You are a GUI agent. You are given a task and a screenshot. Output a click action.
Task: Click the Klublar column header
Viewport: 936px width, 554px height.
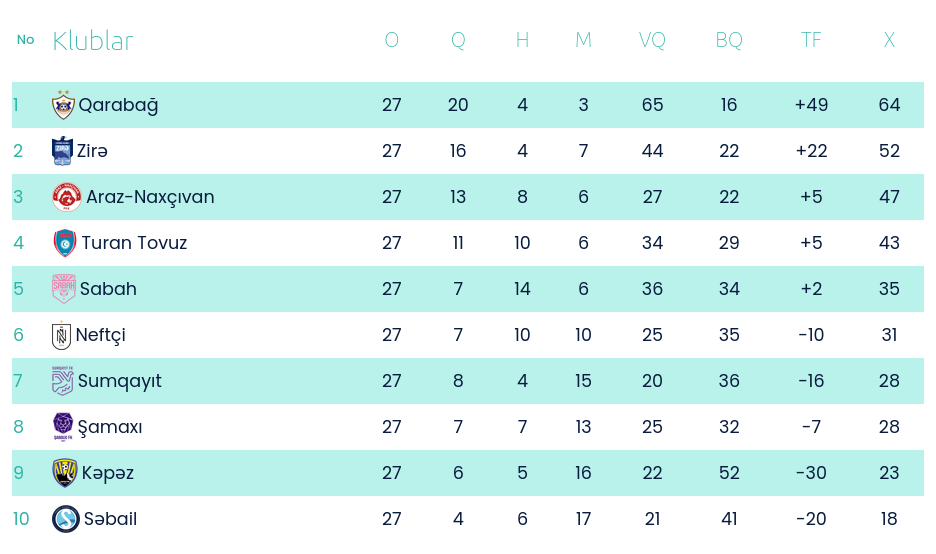(93, 41)
